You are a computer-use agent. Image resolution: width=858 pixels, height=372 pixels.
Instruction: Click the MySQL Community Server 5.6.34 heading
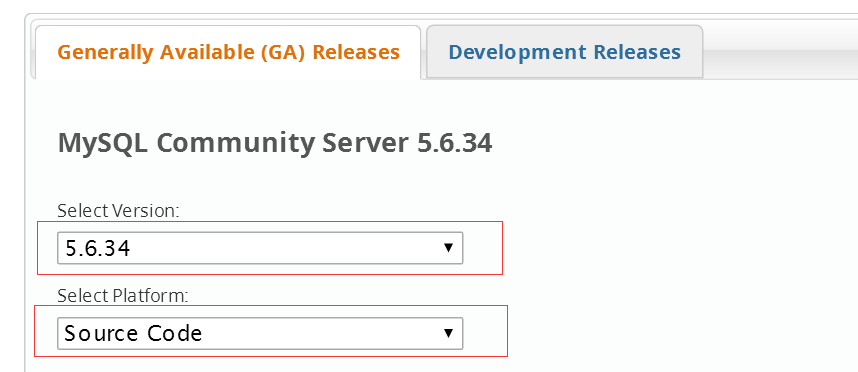pyautogui.click(x=275, y=143)
